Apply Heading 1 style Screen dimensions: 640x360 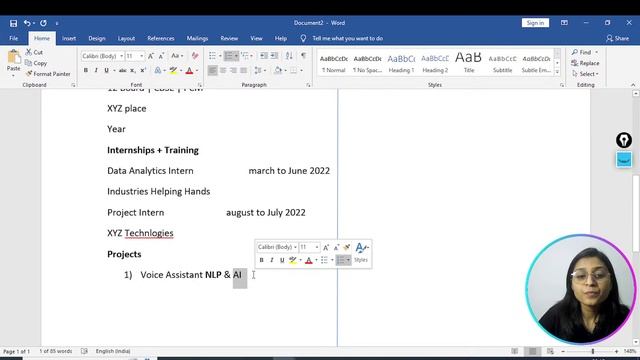(401, 63)
